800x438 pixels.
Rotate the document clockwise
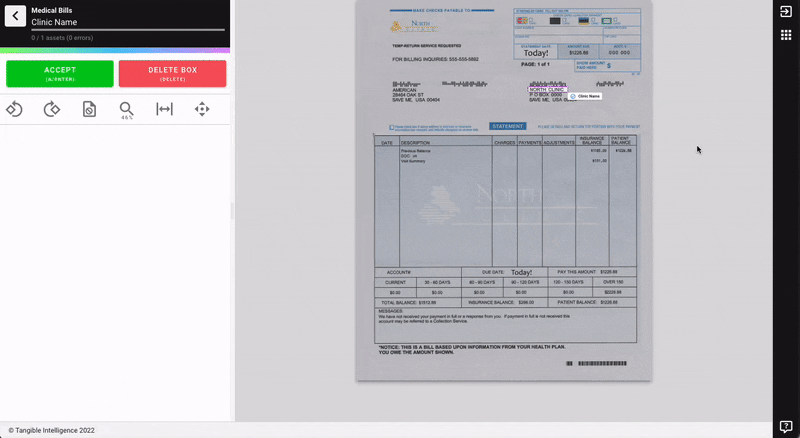[52, 109]
